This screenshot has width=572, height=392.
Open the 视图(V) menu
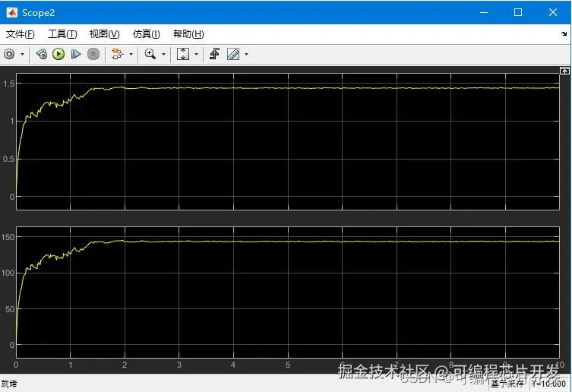pos(104,34)
